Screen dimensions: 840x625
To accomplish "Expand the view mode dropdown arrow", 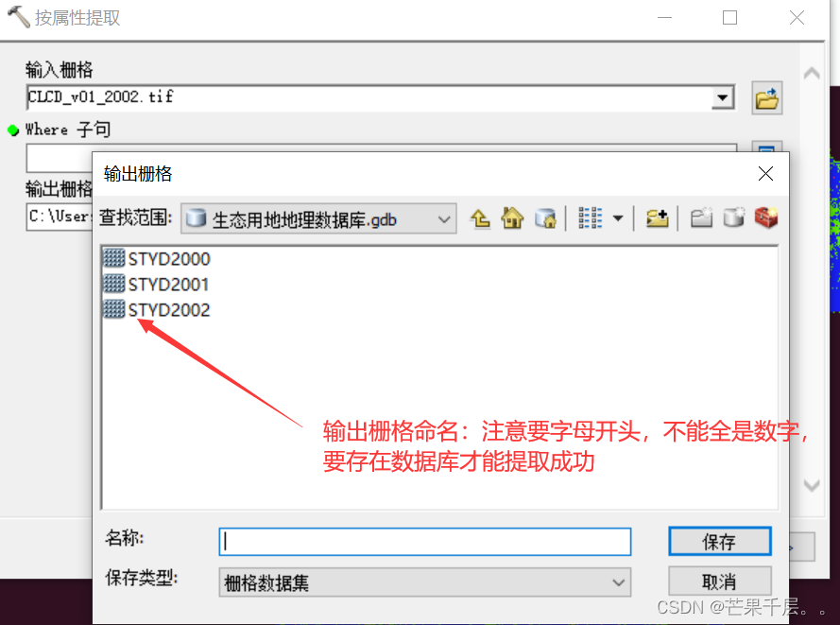I will (618, 218).
